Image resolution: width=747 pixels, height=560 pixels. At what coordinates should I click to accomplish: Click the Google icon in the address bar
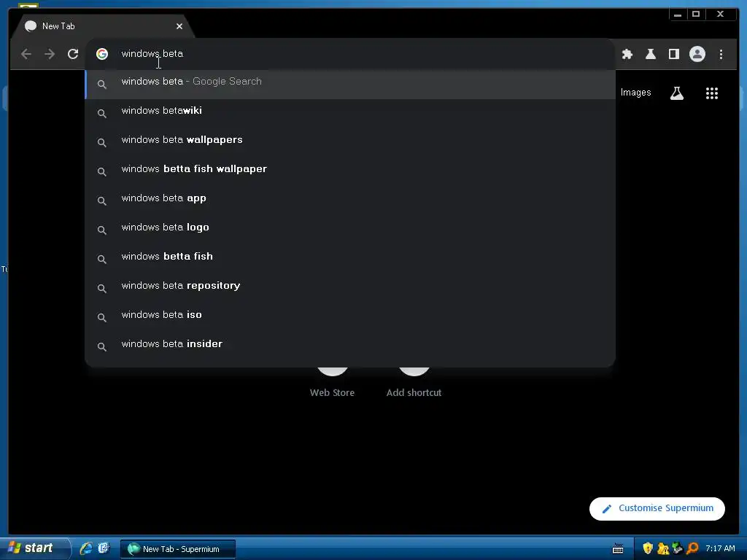(102, 54)
